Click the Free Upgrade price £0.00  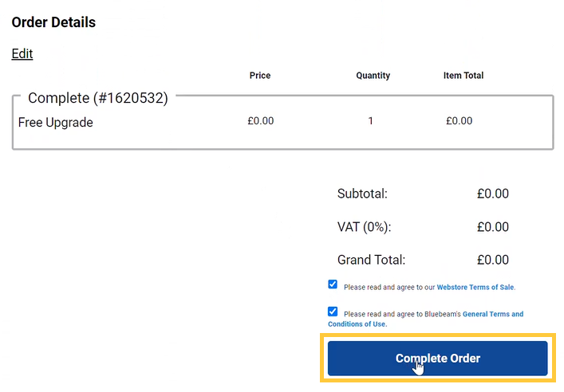pyautogui.click(x=260, y=121)
